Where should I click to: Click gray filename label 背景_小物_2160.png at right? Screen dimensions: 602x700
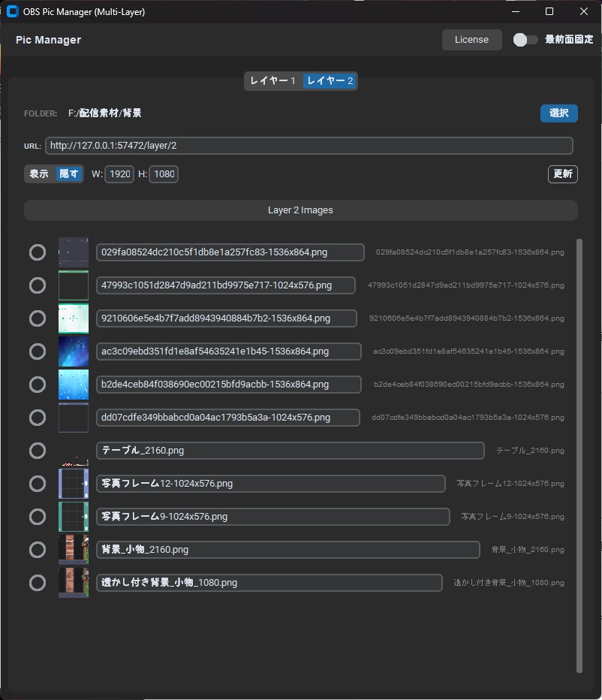[528, 550]
